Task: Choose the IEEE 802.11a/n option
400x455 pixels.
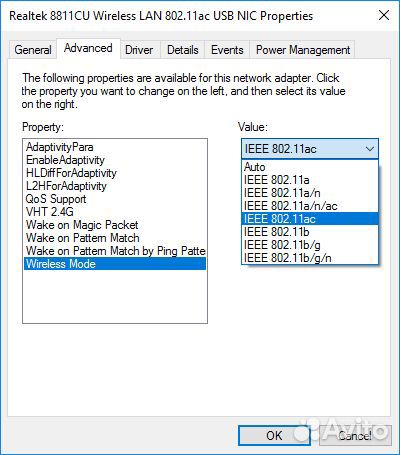Action: coord(310,193)
